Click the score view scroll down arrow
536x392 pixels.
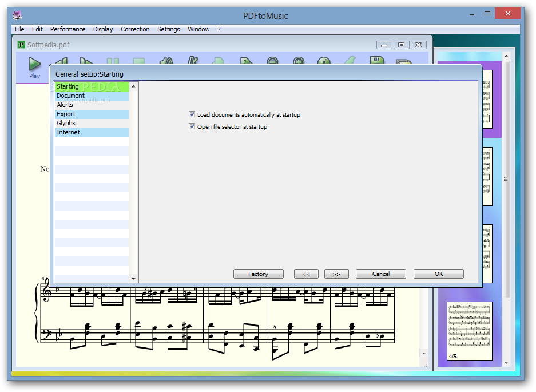[424, 353]
